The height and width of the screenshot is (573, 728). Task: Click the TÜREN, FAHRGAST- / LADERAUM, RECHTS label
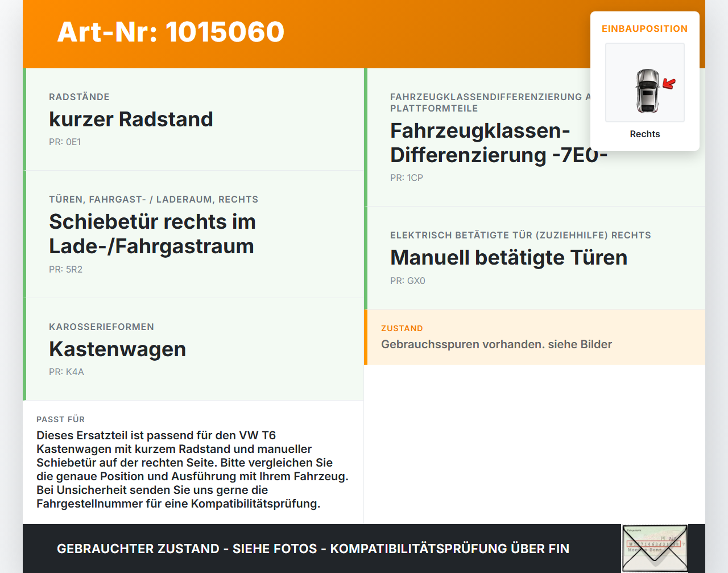(154, 199)
